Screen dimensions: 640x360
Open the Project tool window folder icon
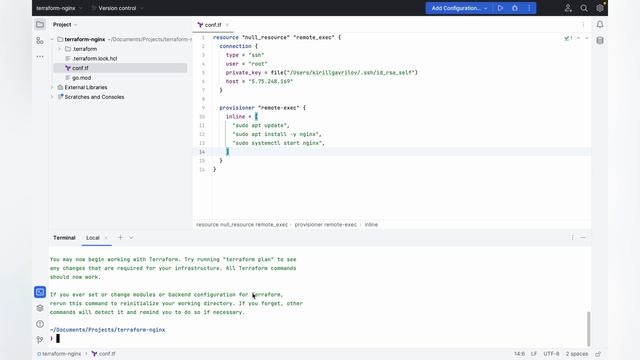(40, 24)
